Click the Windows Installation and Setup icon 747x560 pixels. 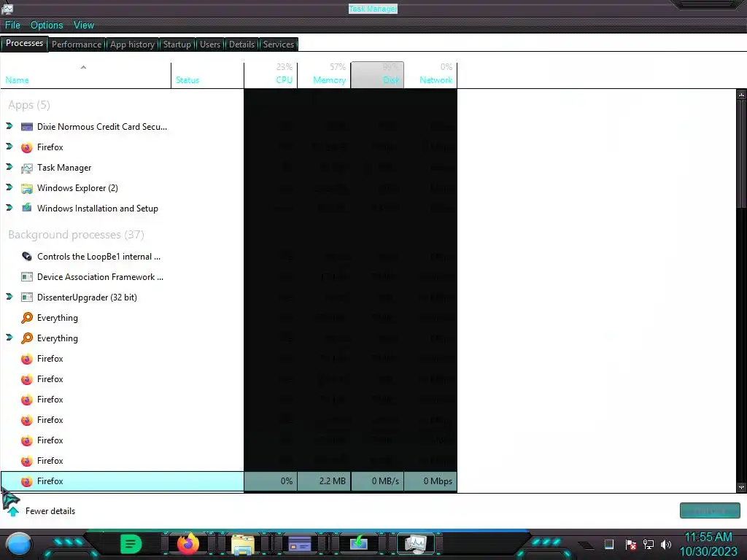pos(27,208)
